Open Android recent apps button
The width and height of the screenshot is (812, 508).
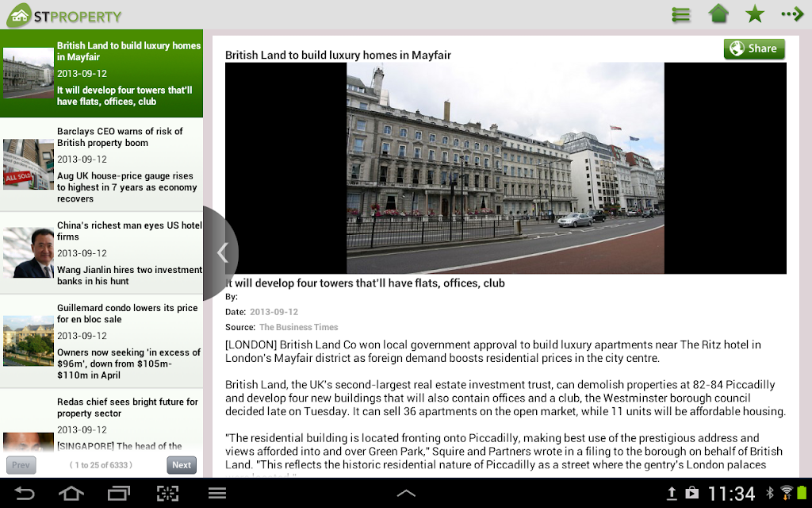tap(119, 493)
